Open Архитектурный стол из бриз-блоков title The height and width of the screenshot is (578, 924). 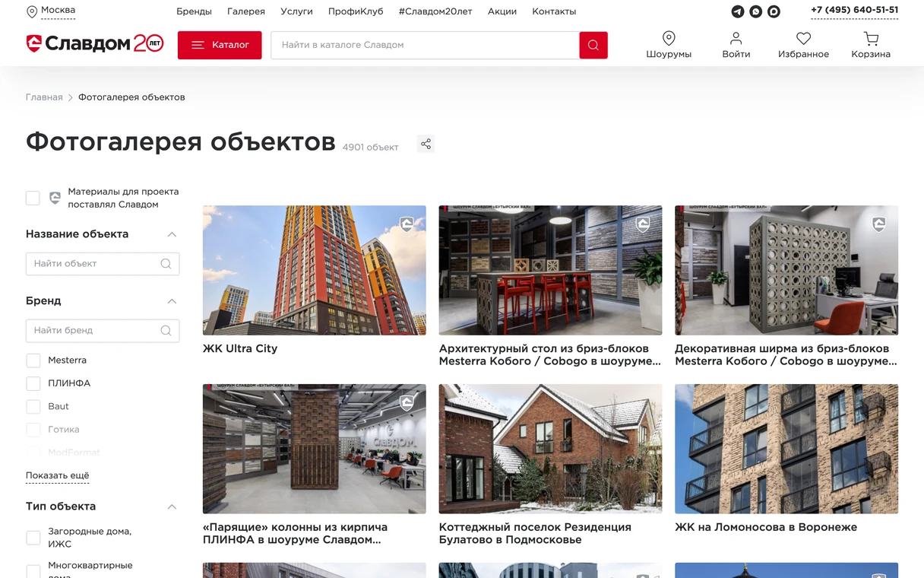(x=550, y=354)
